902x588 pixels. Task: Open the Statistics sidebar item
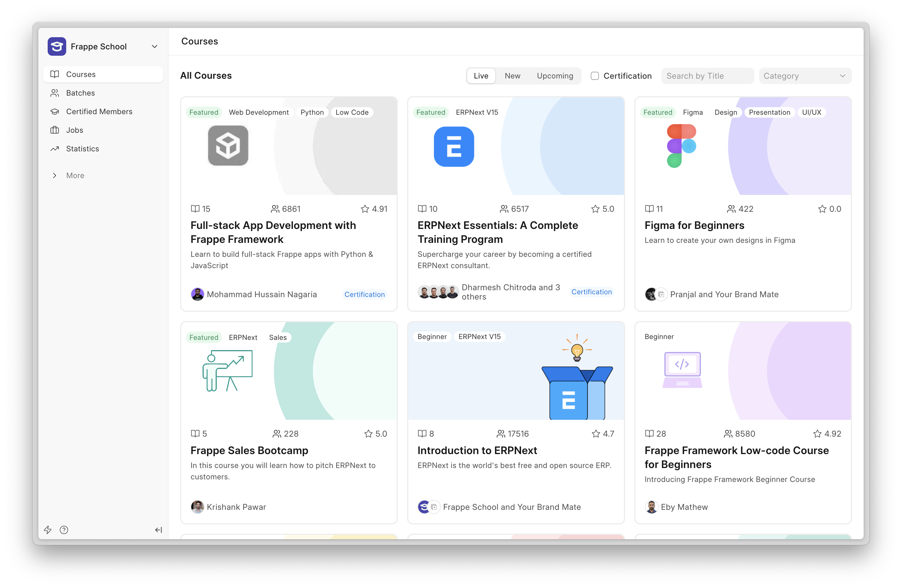coord(103,148)
